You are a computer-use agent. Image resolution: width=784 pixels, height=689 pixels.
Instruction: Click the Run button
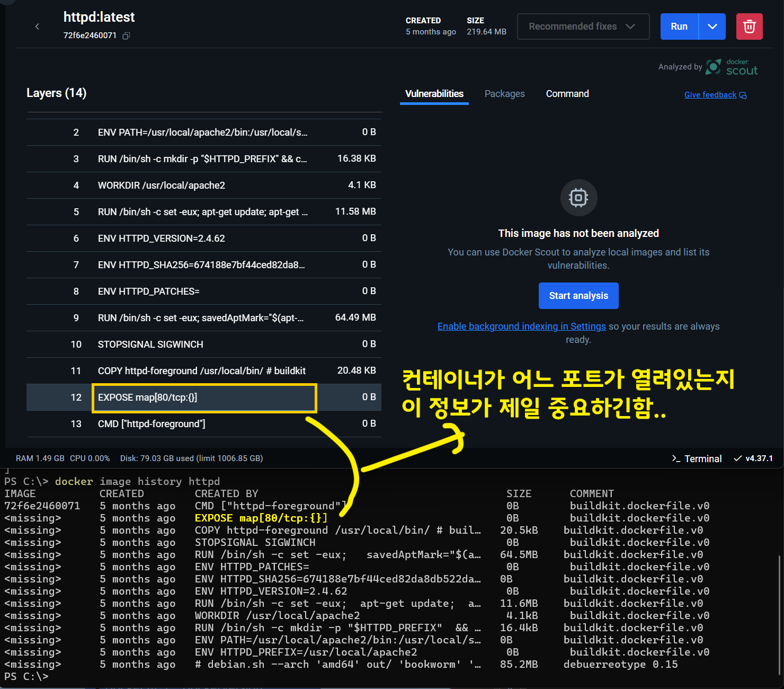(679, 26)
